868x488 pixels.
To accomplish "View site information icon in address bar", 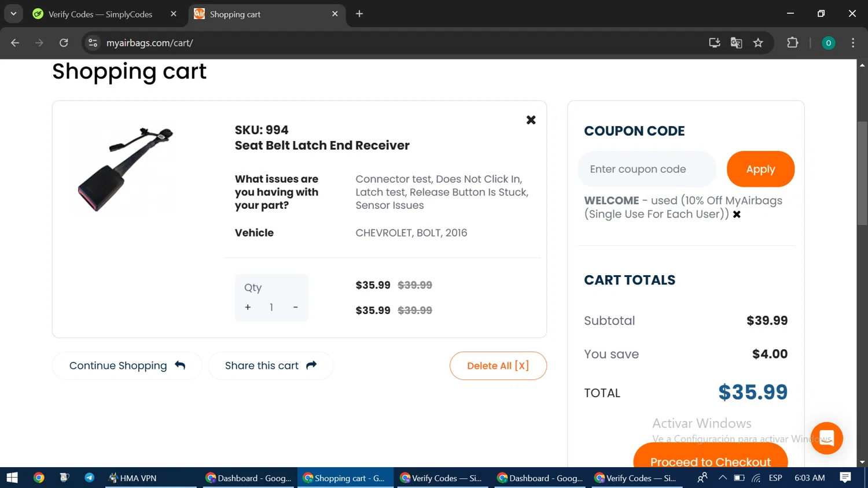I will [x=93, y=43].
